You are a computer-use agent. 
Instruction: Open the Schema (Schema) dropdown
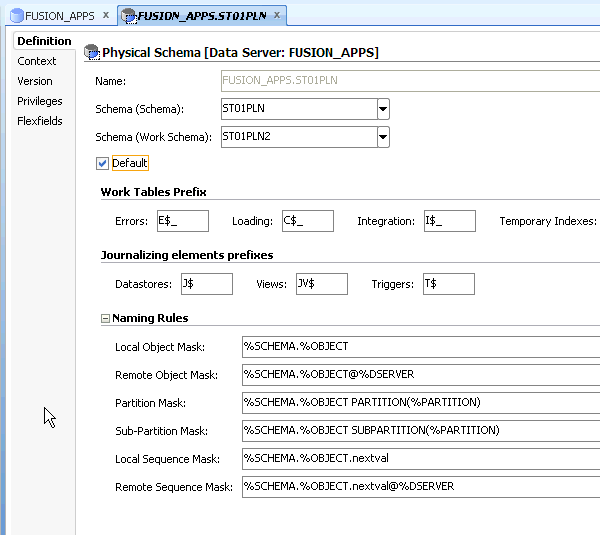383,109
